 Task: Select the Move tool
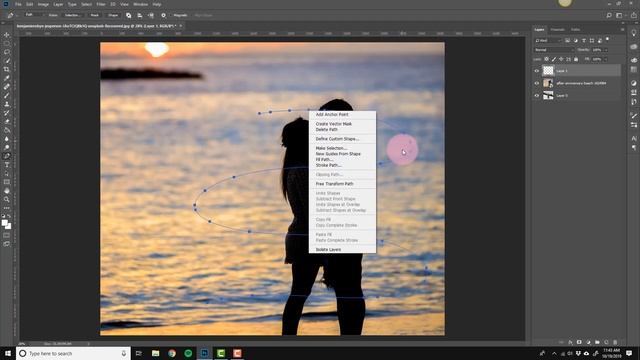click(x=7, y=35)
